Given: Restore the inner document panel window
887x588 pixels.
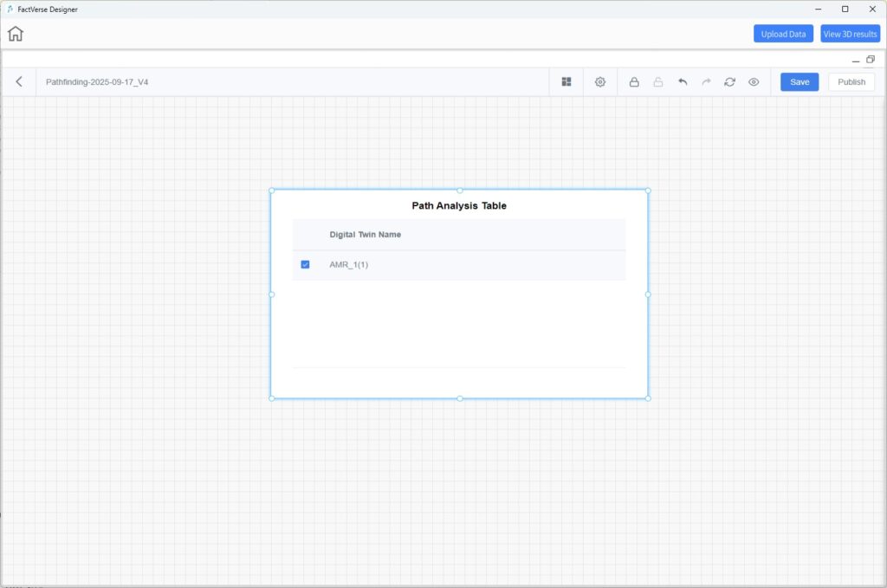Looking at the screenshot, I should tap(870, 59).
